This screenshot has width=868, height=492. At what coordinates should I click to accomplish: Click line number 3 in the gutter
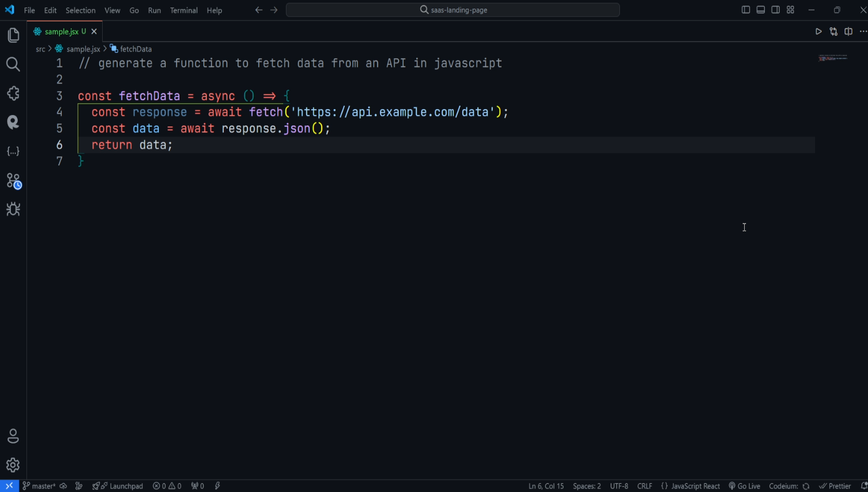click(59, 96)
